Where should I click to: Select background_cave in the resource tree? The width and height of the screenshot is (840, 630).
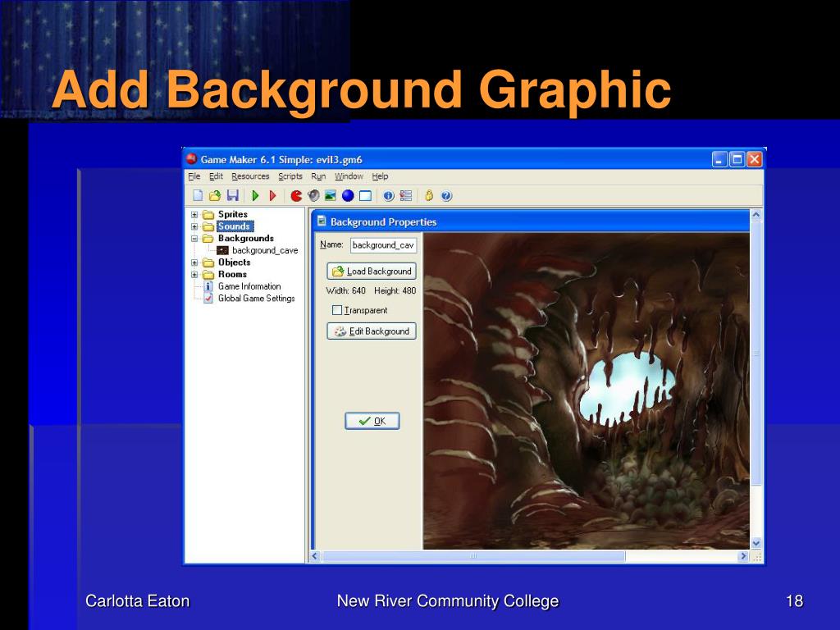point(265,250)
